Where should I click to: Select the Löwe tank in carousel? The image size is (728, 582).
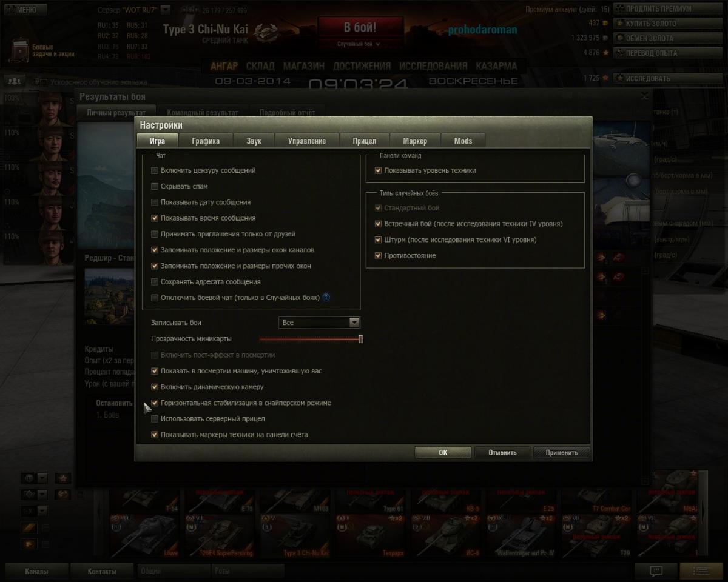coord(146,536)
